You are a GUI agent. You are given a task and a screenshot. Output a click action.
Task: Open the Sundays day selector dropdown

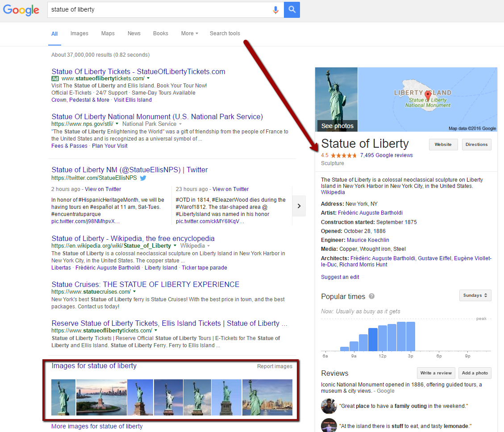tap(475, 295)
